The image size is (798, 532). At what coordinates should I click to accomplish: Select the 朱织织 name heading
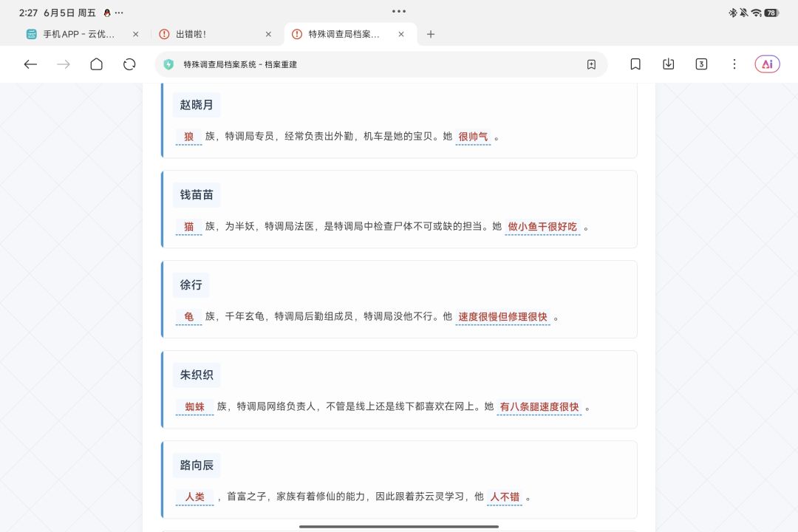tap(197, 375)
